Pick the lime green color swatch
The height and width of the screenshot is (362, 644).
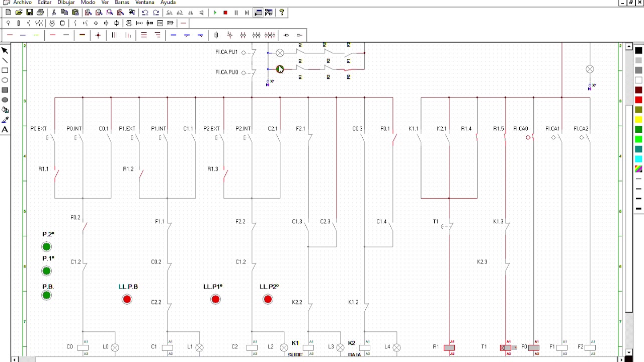[638, 139]
